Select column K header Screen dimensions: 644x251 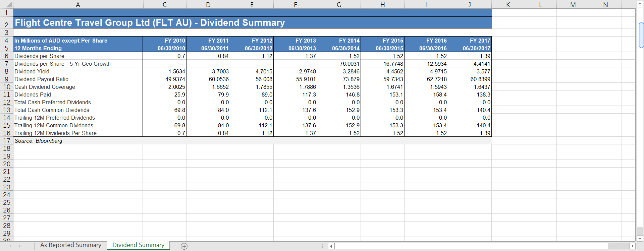(508, 5)
